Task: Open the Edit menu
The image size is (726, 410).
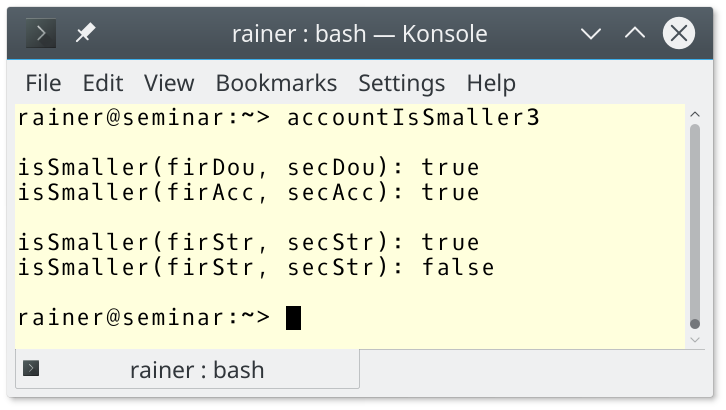Action: pyautogui.click(x=103, y=83)
